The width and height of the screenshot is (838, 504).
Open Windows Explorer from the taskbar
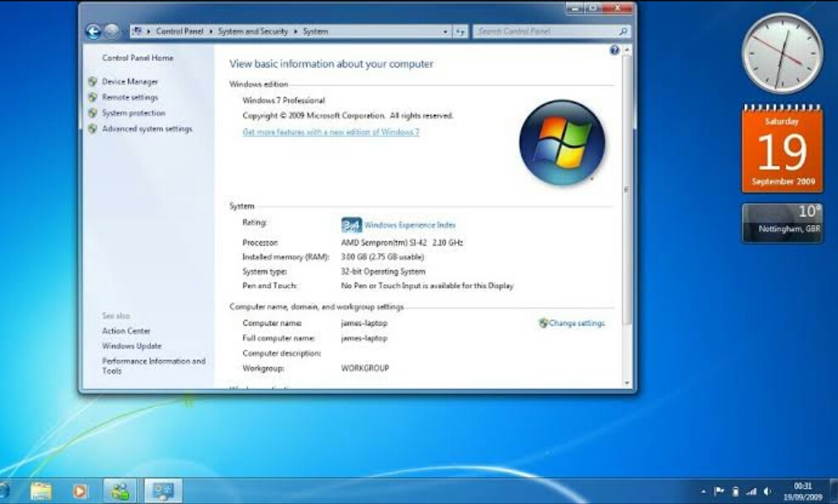point(41,491)
